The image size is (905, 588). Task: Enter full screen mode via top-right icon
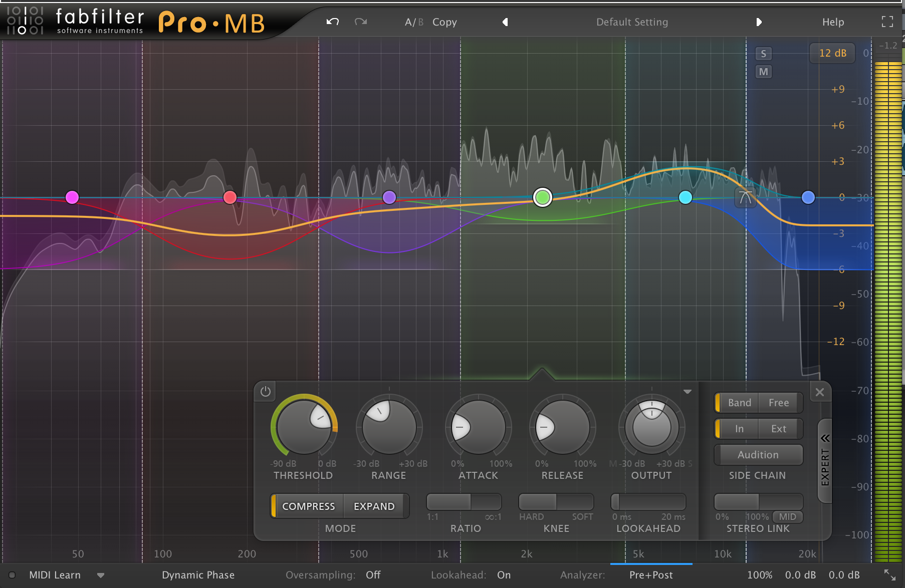click(x=887, y=22)
